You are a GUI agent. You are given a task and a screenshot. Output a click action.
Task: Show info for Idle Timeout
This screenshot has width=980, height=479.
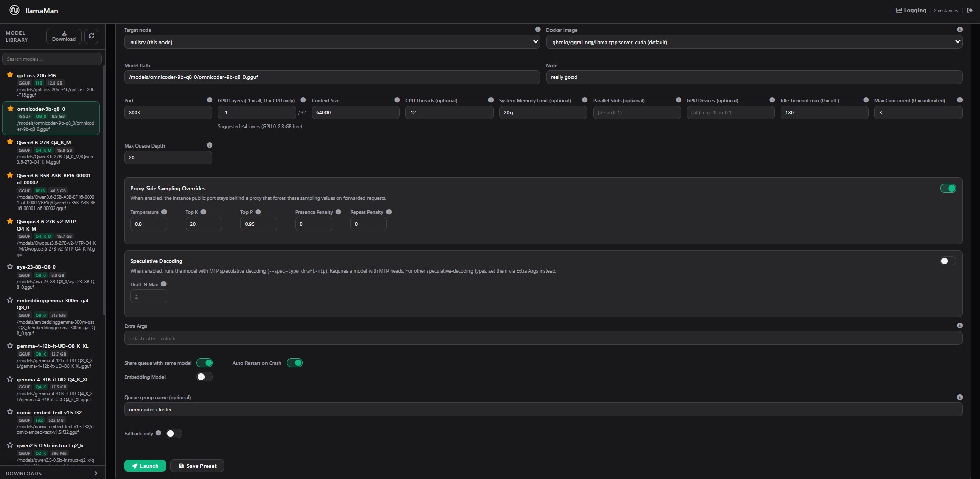click(866, 100)
